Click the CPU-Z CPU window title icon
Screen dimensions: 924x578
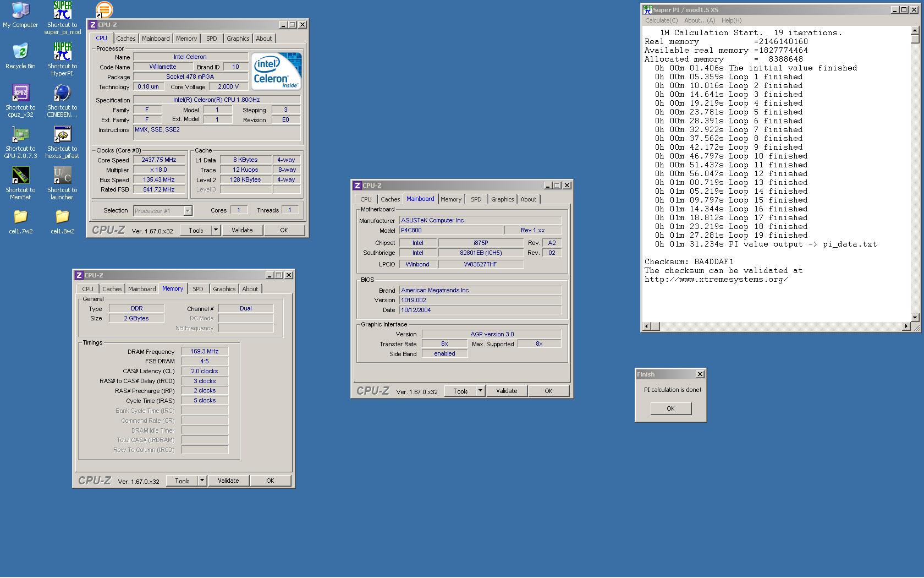point(92,25)
